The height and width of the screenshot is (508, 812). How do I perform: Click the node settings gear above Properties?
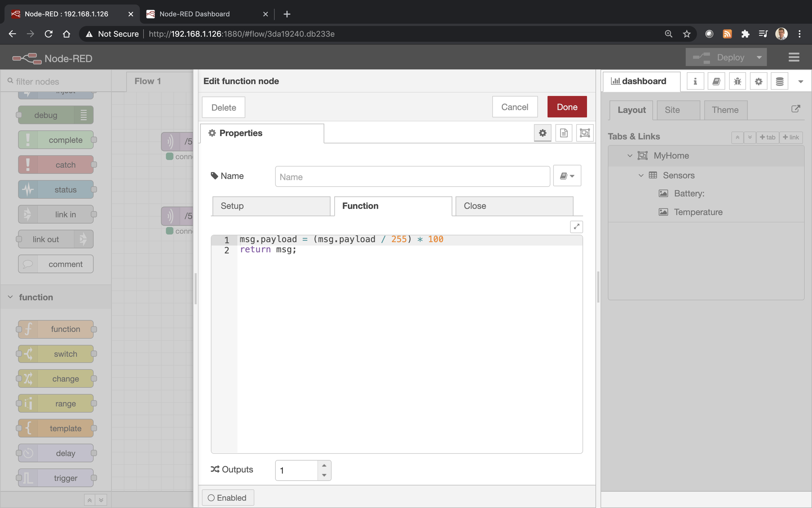tap(543, 133)
